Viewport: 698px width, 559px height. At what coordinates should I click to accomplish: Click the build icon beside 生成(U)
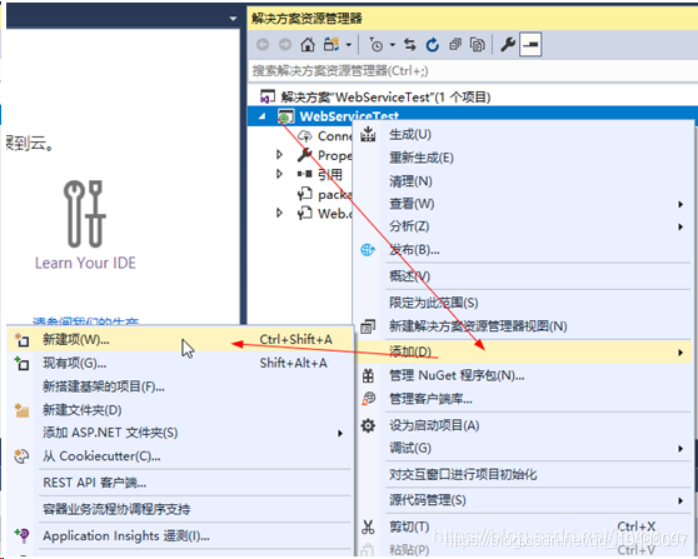coord(368,134)
